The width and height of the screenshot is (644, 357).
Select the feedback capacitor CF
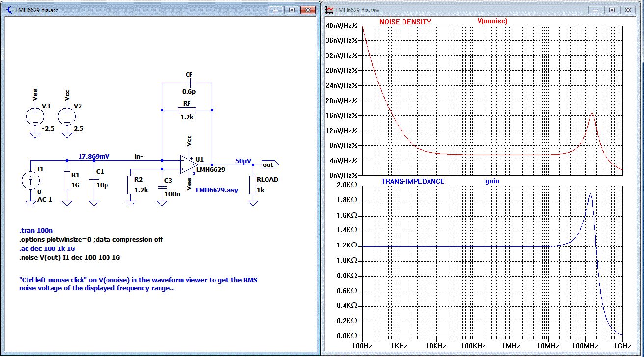189,83
